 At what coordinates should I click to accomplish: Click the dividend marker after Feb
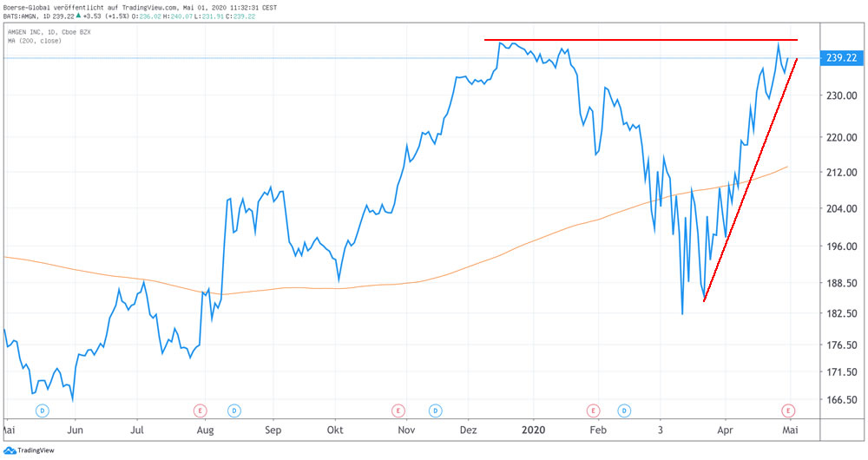(624, 409)
